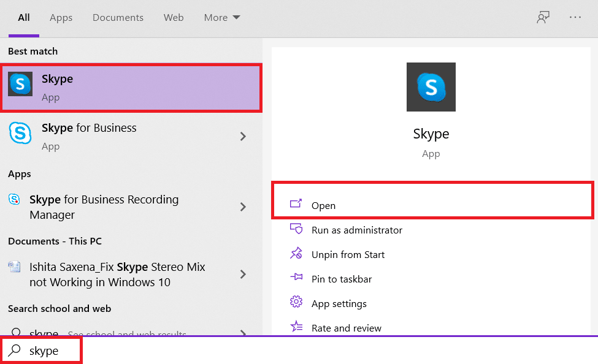The image size is (598, 364).
Task: Expand the More dropdown
Action: 221,17
